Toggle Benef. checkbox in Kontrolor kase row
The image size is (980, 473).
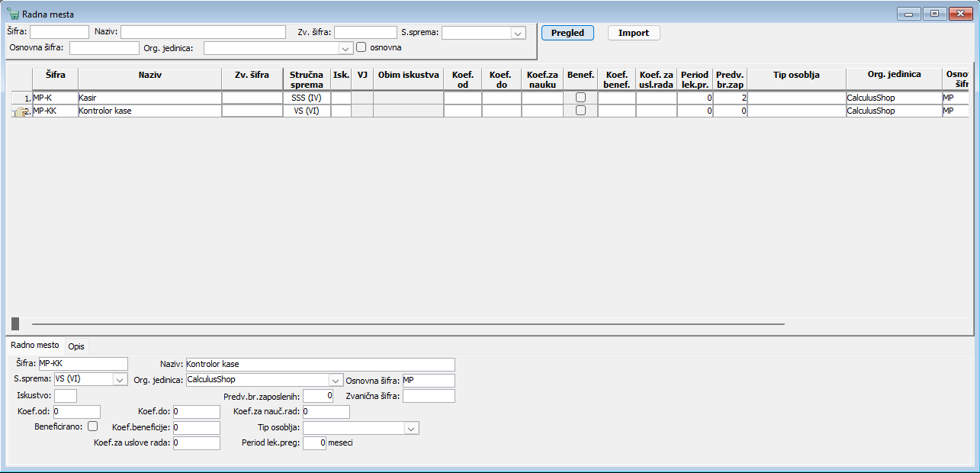580,111
